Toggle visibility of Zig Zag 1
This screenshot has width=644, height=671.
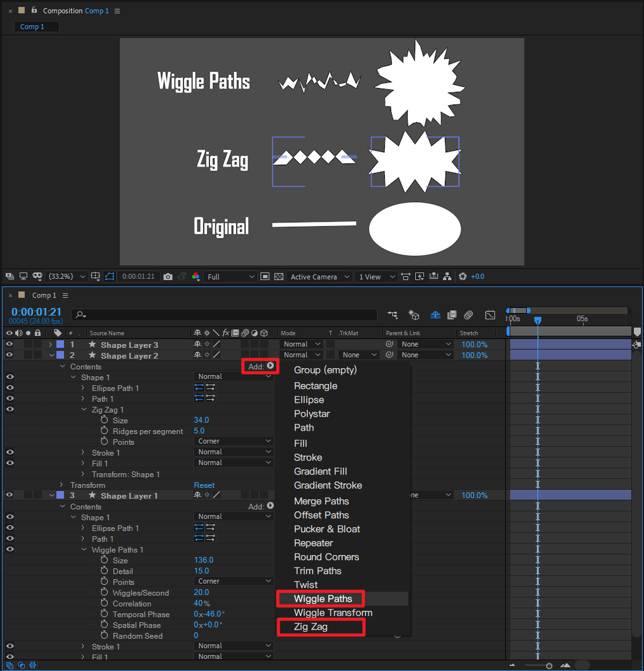[x=10, y=409]
